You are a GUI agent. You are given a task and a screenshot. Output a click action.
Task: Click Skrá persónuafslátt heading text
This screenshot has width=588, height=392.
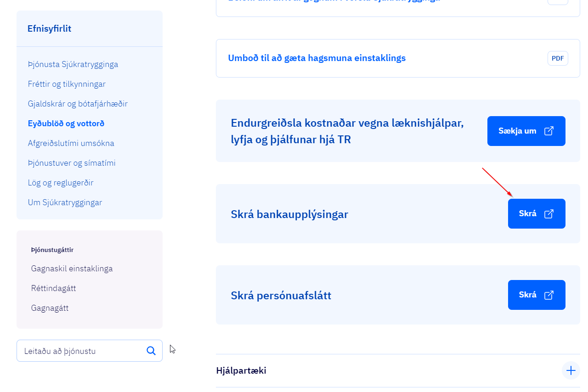click(281, 295)
